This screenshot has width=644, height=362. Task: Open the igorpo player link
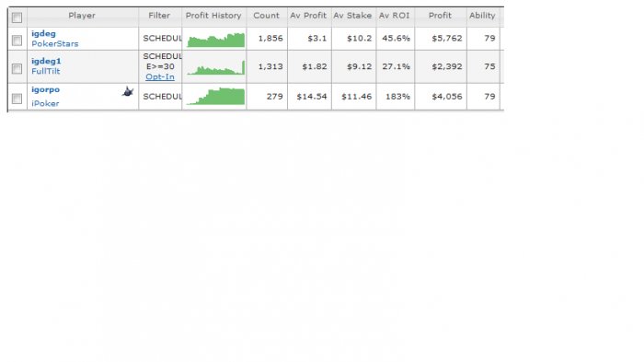point(46,89)
